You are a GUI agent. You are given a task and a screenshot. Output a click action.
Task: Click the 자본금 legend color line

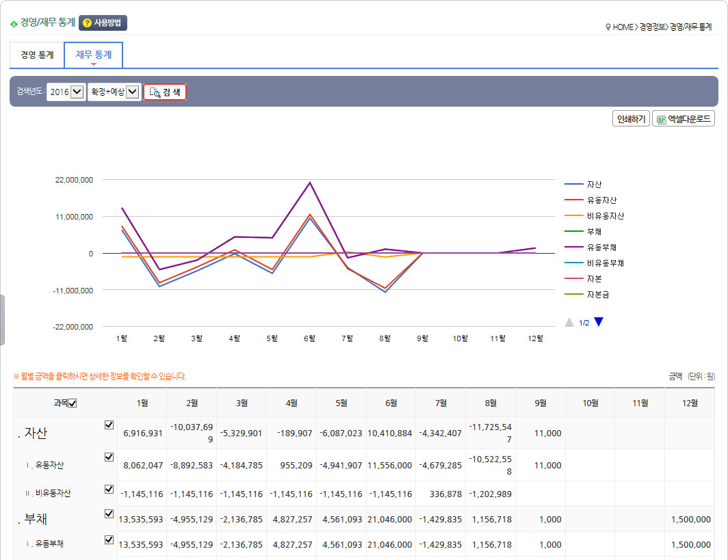coord(574,295)
